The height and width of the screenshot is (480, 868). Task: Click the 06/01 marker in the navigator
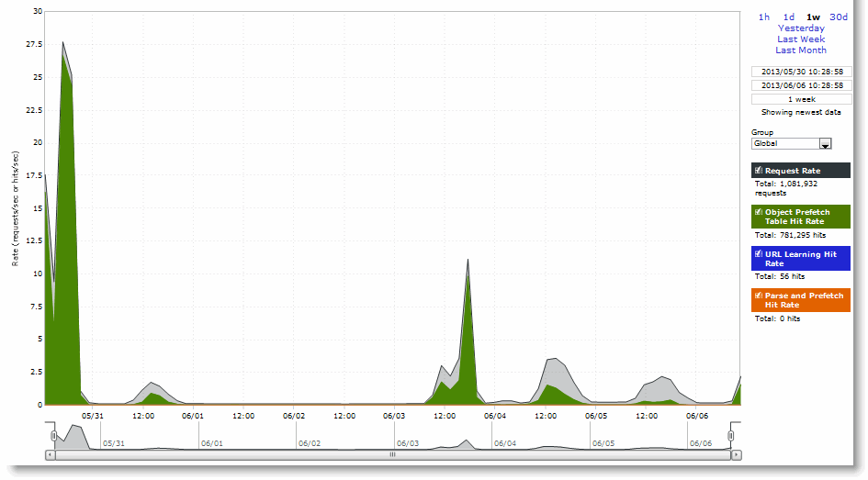[212, 443]
